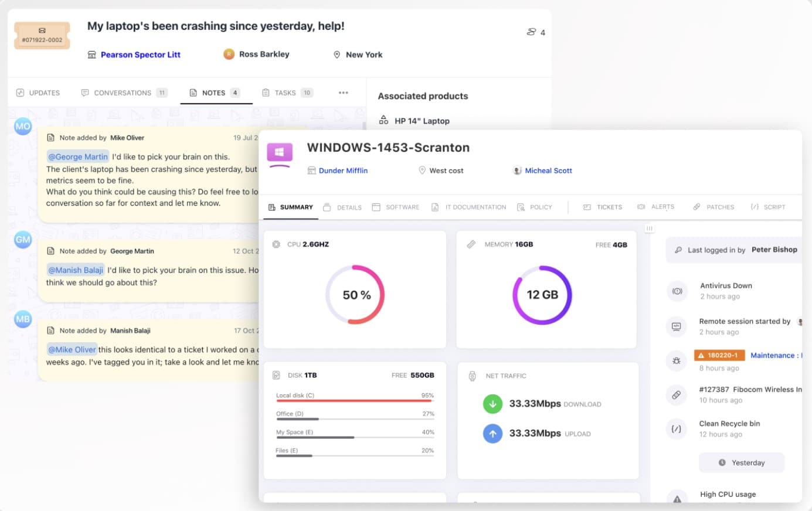
Task: Open the 180220-1 ticket badge
Action: [x=719, y=355]
